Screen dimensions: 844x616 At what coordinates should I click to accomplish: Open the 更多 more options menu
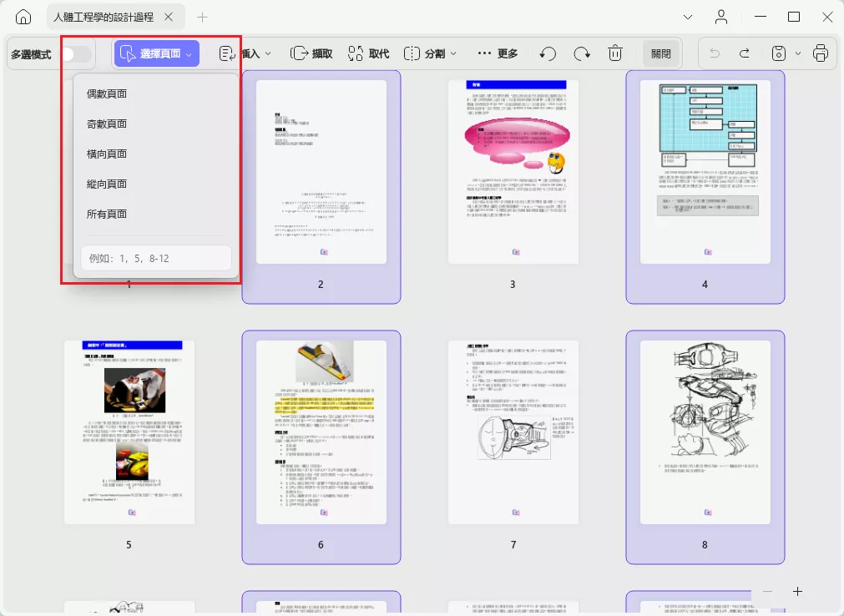(498, 53)
